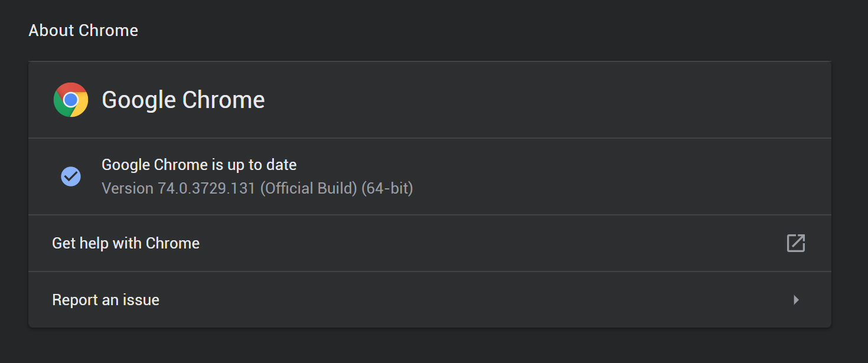Click the word Google in the large product title
868x363 pixels.
click(x=139, y=100)
